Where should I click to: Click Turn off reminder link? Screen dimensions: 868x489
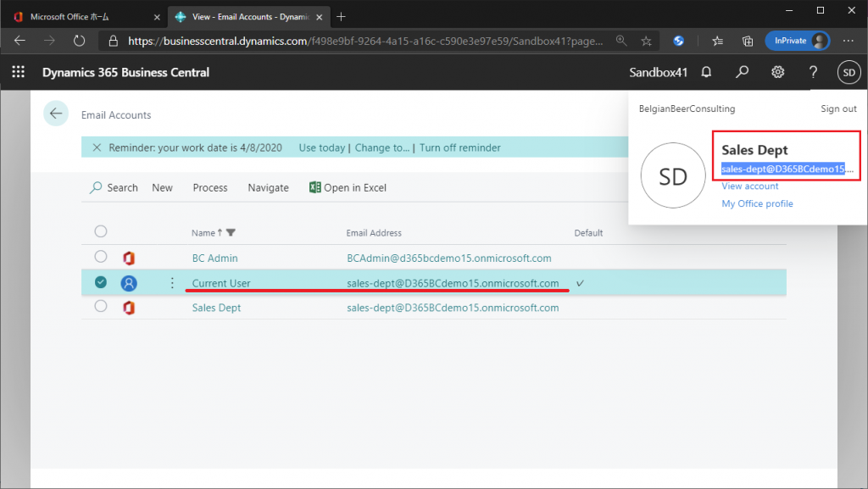[x=459, y=147]
